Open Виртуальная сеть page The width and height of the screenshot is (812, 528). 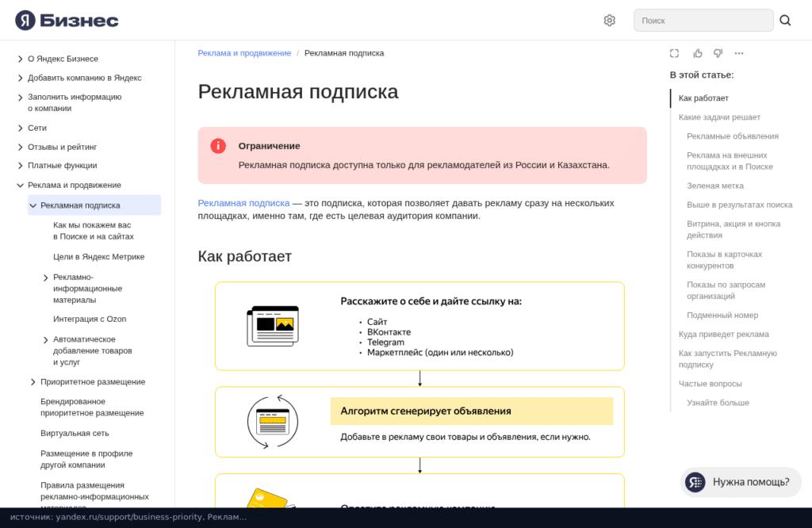coord(75,434)
